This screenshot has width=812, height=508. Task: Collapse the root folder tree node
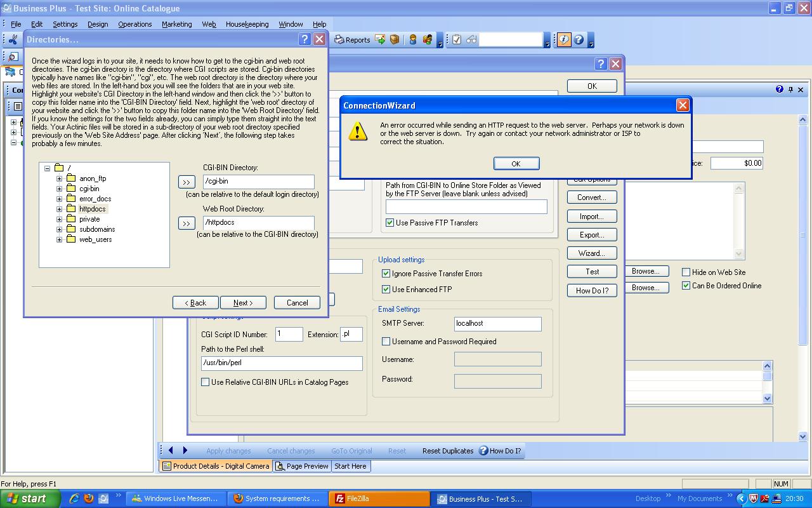coord(47,168)
